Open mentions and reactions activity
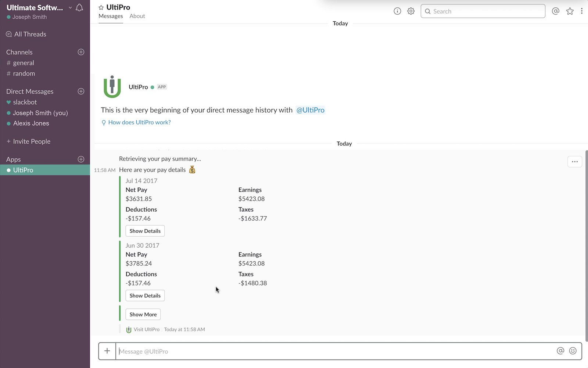588x368 pixels. [556, 11]
